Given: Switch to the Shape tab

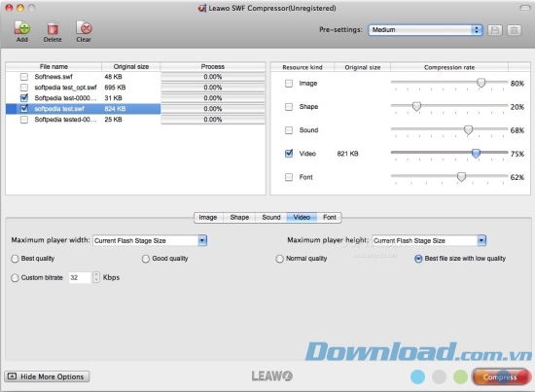Looking at the screenshot, I should tap(239, 217).
